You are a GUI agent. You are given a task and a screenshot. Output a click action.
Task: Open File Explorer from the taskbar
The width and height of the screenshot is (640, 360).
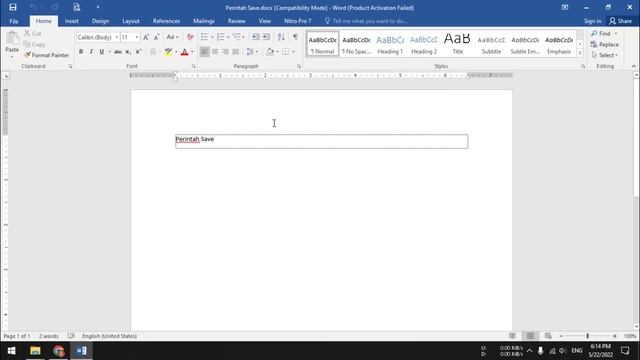[x=35, y=351]
